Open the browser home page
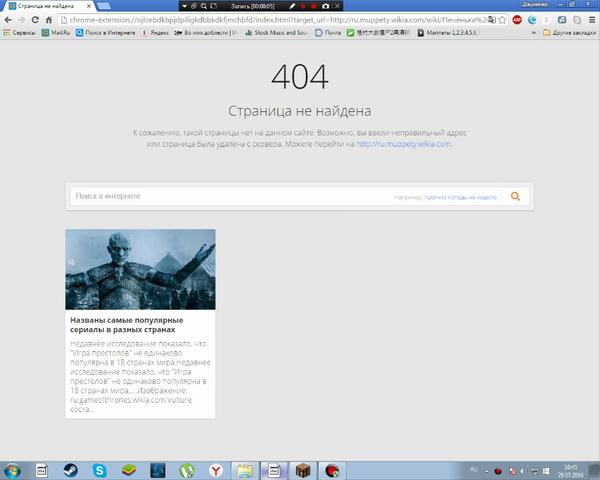 pos(49,20)
